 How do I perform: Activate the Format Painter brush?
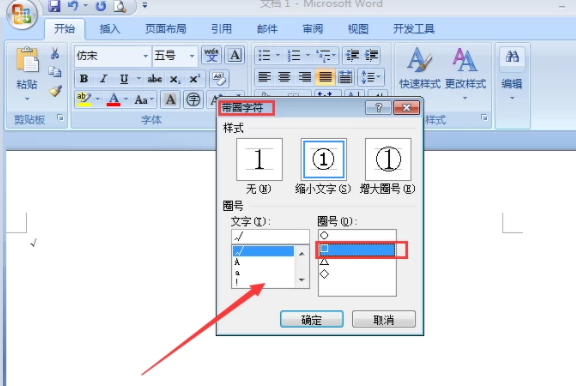(55, 91)
